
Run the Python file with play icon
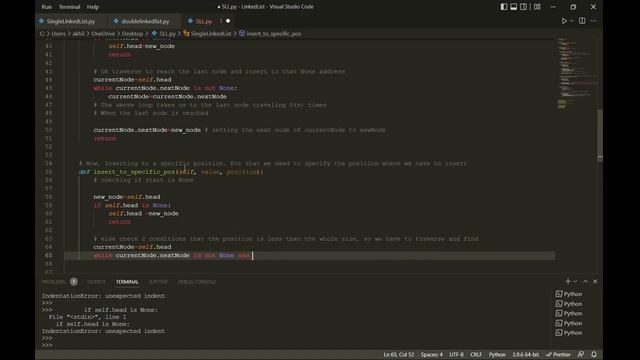[564, 21]
